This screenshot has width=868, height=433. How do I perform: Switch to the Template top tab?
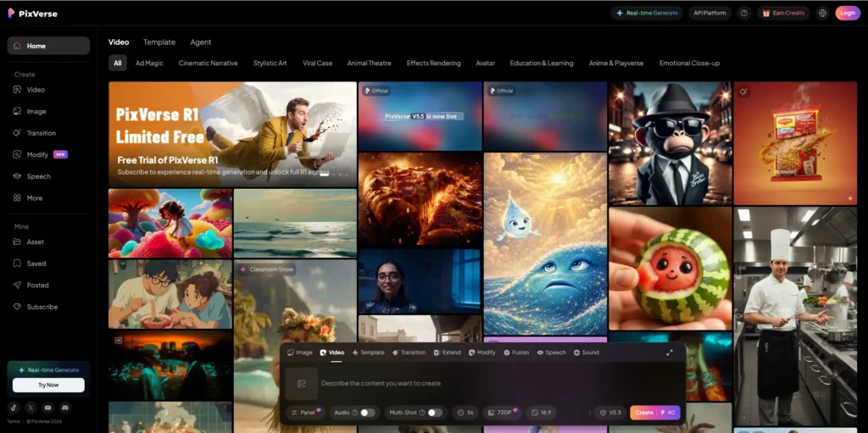(x=159, y=42)
